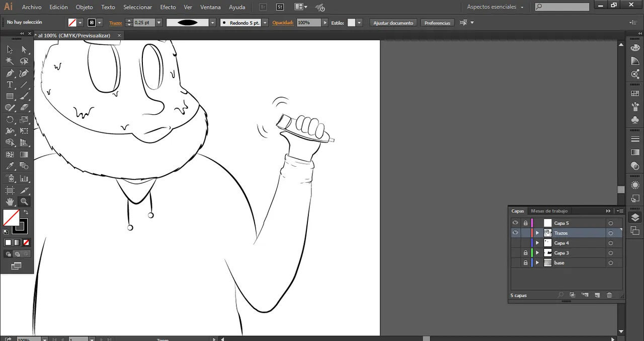Select the Hand tool
This screenshot has height=341, width=644.
pyautogui.click(x=10, y=201)
